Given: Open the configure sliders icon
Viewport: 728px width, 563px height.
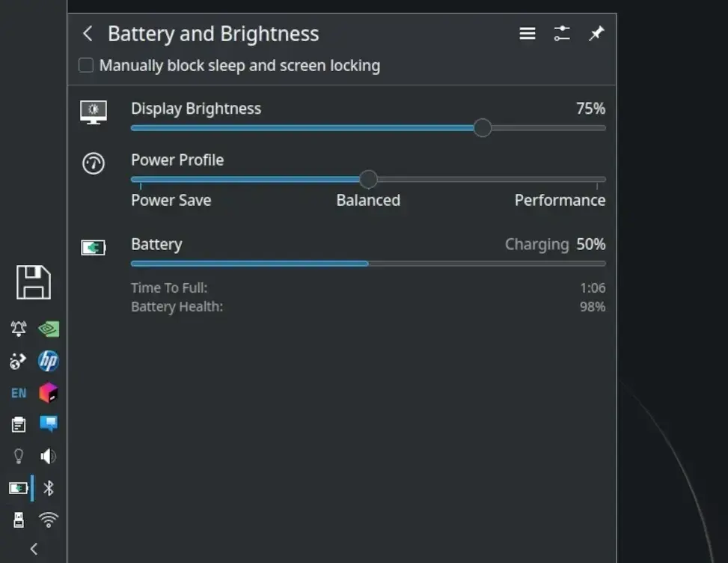Looking at the screenshot, I should pyautogui.click(x=562, y=34).
